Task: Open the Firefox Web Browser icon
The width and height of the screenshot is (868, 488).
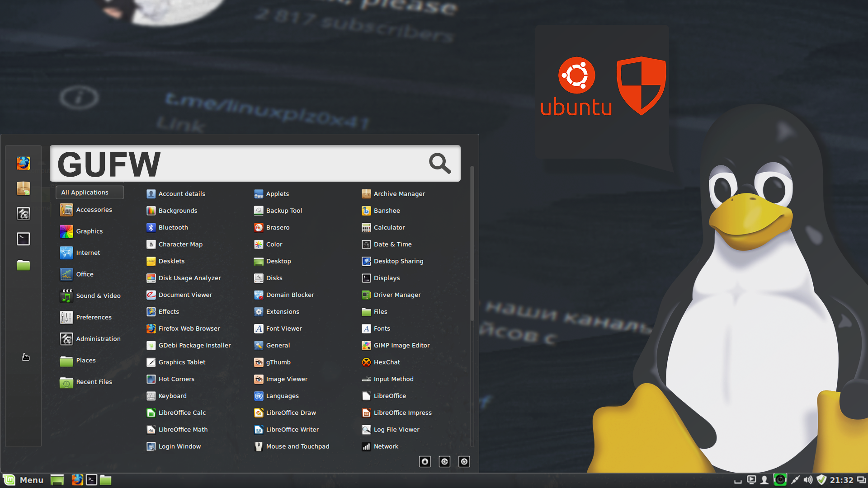Action: [x=151, y=328]
